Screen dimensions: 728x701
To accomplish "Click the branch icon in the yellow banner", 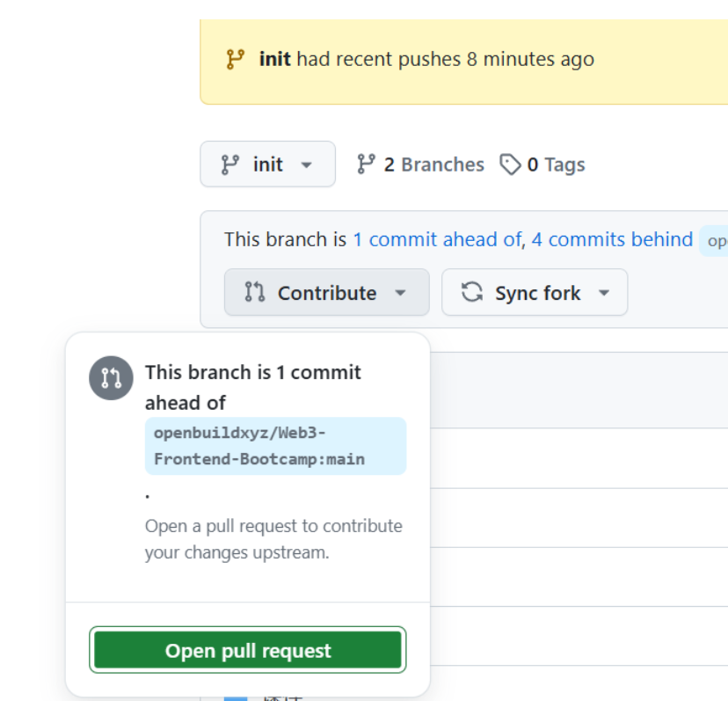I will [x=235, y=60].
